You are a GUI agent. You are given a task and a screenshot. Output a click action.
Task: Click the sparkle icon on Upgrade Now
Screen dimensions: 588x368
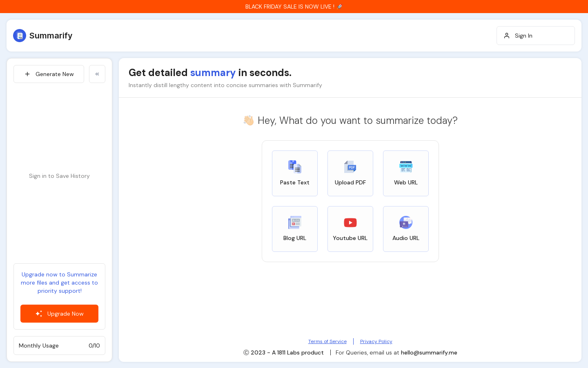39,314
